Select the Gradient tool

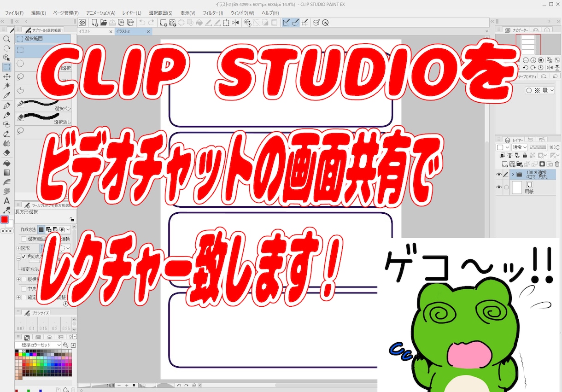pyautogui.click(x=6, y=172)
